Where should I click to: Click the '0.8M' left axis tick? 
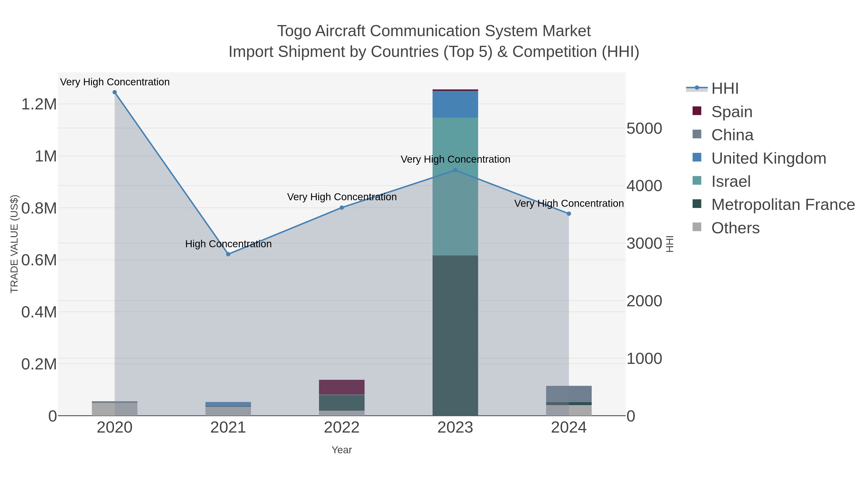tap(39, 208)
